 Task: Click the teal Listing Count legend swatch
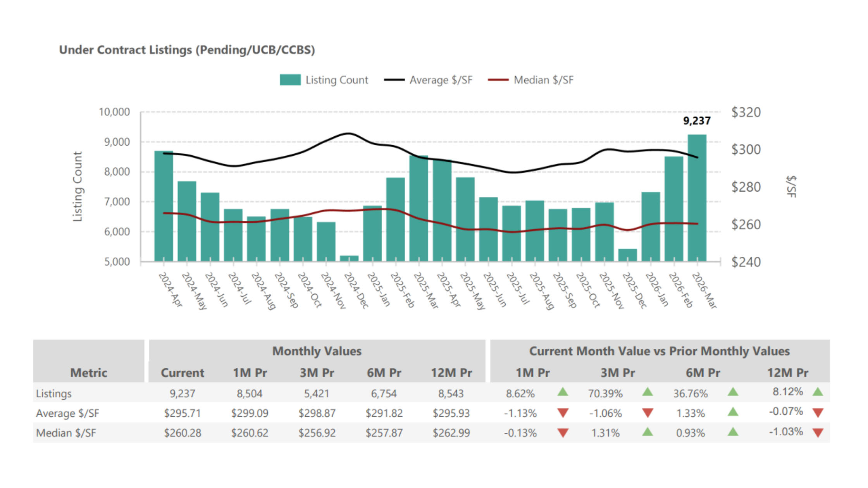tap(290, 80)
